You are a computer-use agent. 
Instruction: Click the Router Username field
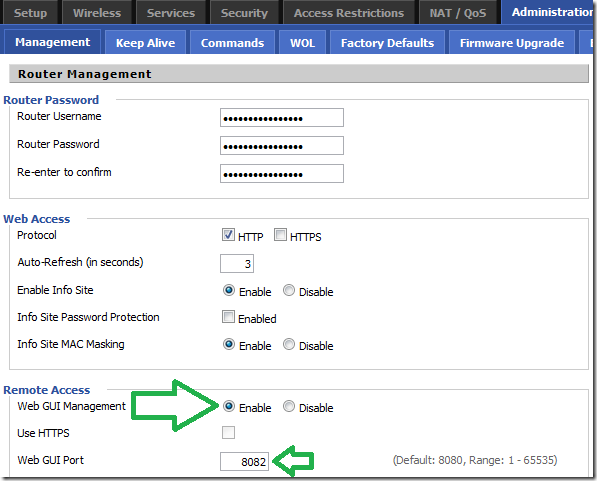pyautogui.click(x=282, y=118)
